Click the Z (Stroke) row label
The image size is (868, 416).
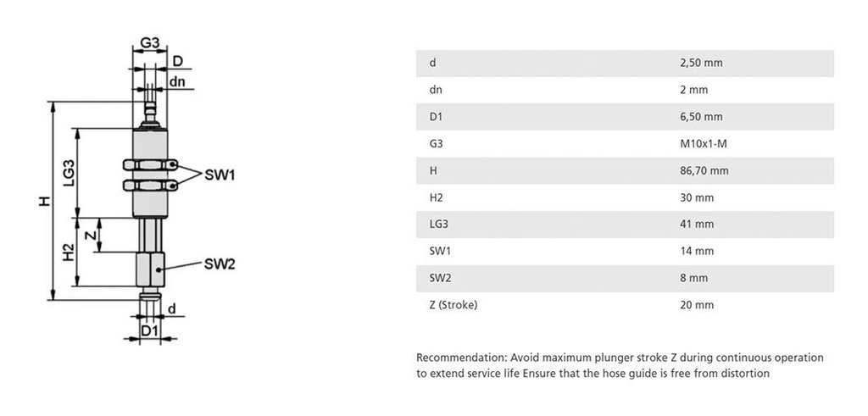click(x=453, y=305)
